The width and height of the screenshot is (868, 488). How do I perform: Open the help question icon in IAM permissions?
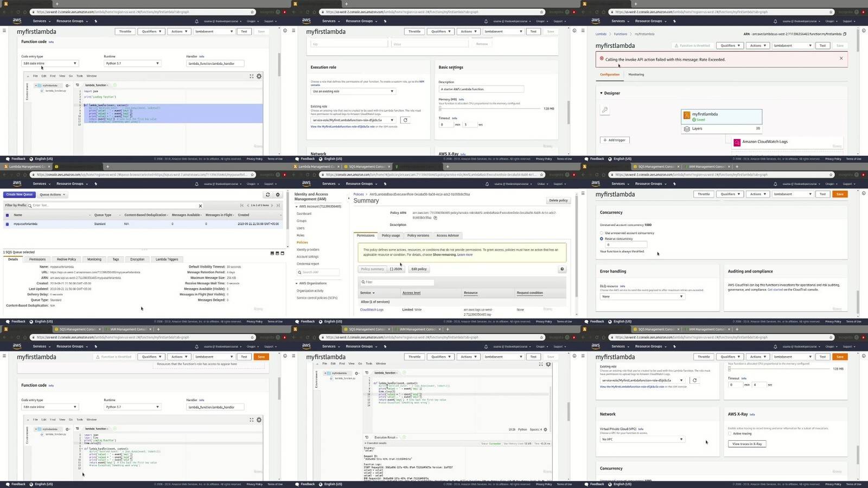coord(562,269)
